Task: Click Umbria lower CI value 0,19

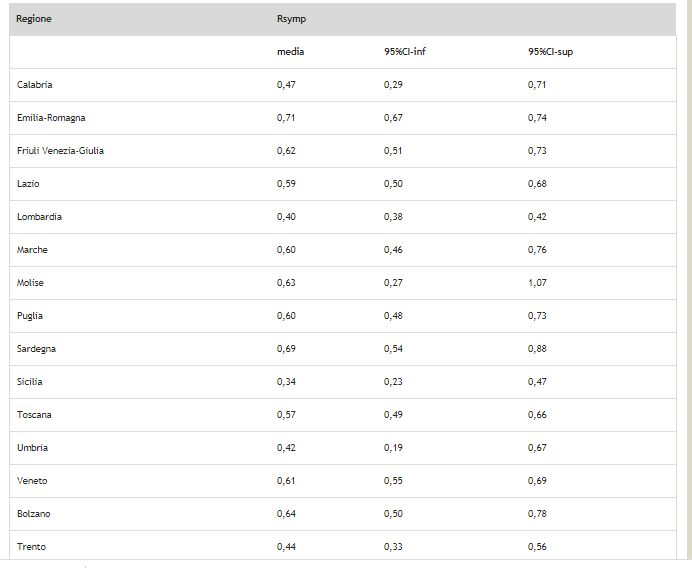Action: pos(393,448)
